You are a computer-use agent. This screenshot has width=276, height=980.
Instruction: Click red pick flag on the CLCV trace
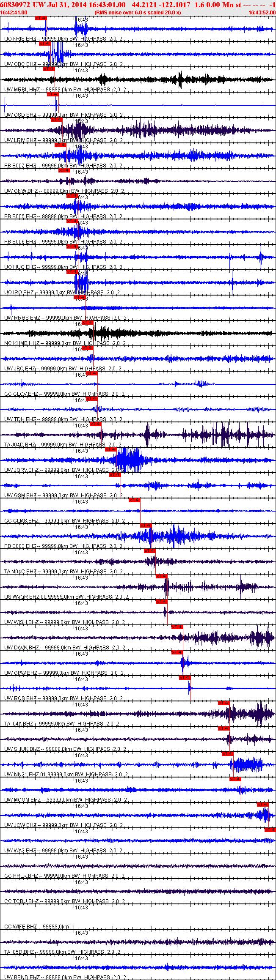(x=92, y=373)
